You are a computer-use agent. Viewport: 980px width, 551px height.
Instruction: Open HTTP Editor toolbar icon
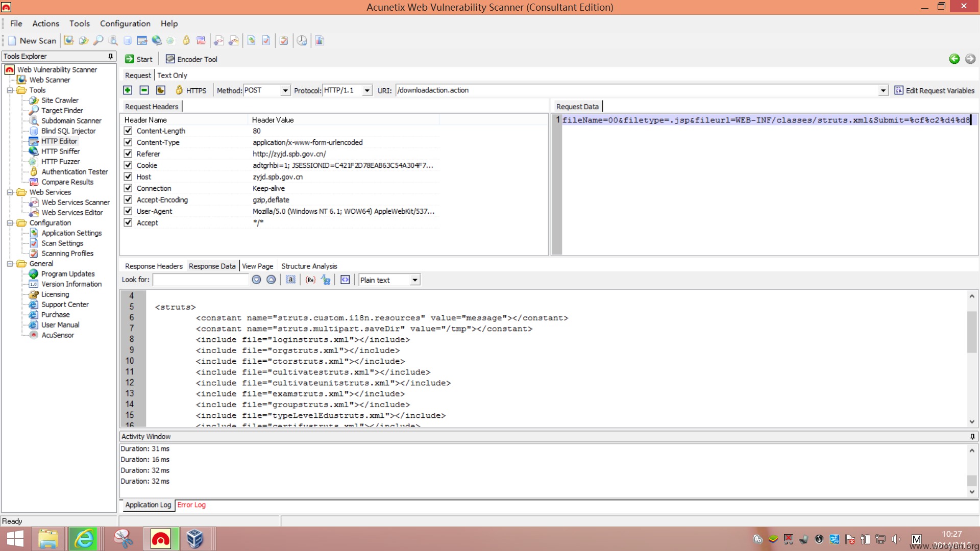(x=142, y=40)
